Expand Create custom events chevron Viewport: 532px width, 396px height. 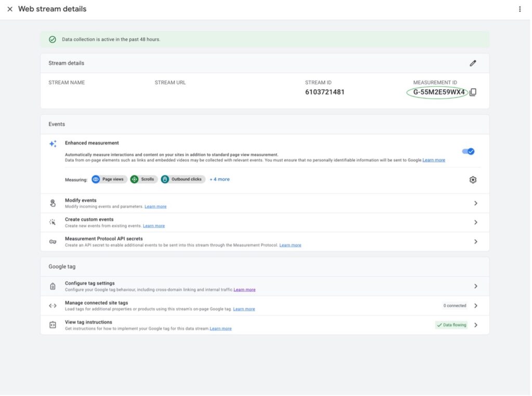click(475, 222)
